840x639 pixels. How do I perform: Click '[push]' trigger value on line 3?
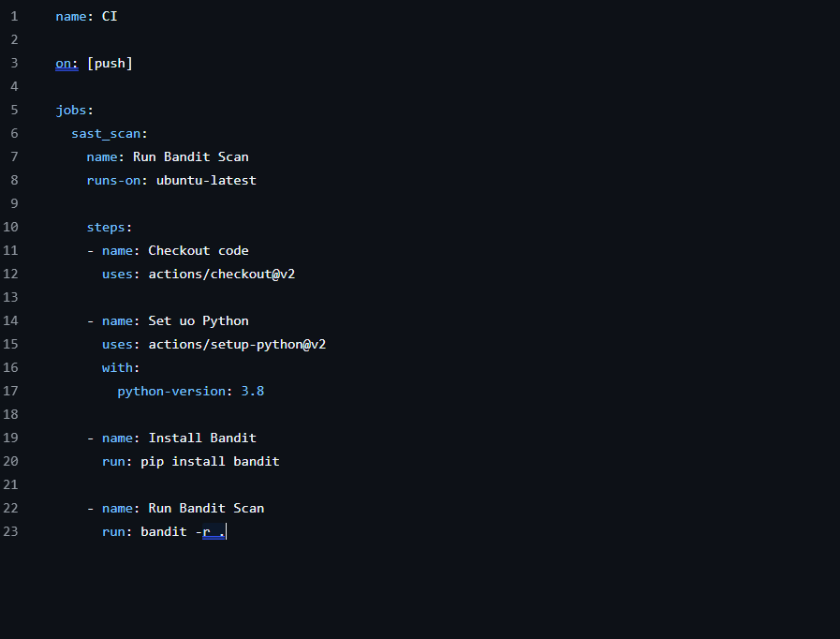point(111,63)
